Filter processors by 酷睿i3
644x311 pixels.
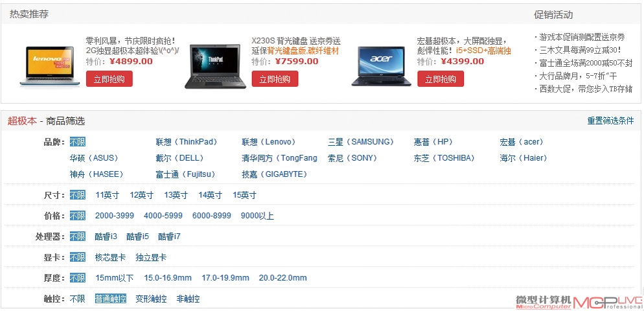106,236
